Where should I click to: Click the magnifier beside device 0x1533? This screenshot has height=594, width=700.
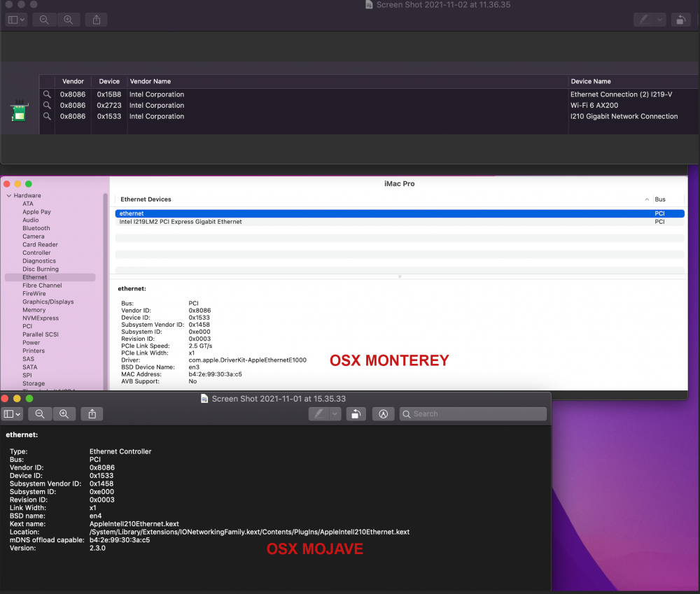(x=47, y=116)
